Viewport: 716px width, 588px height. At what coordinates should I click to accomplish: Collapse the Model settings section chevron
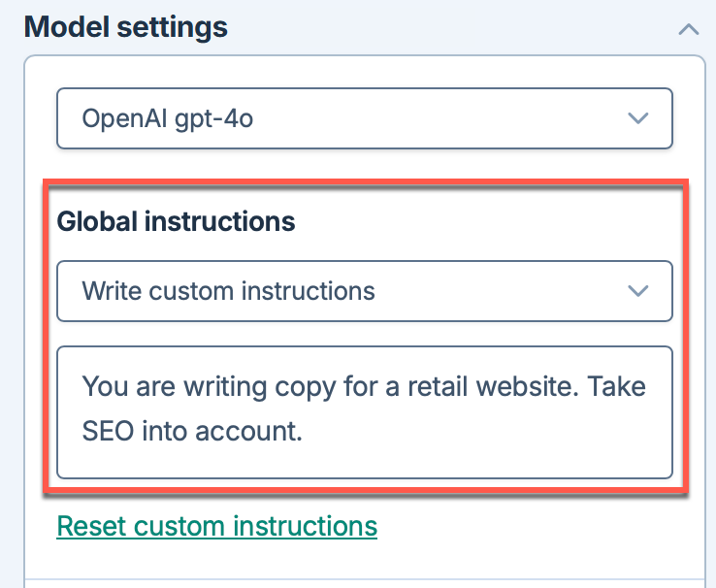coord(688,29)
